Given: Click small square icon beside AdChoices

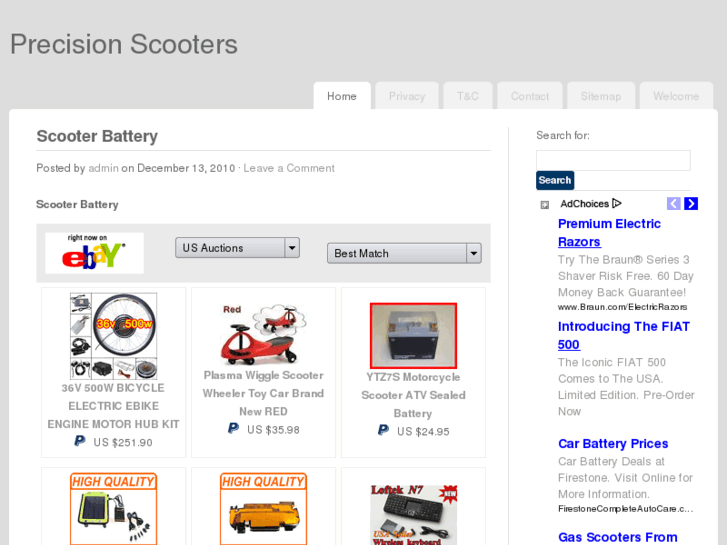Looking at the screenshot, I should 545,205.
